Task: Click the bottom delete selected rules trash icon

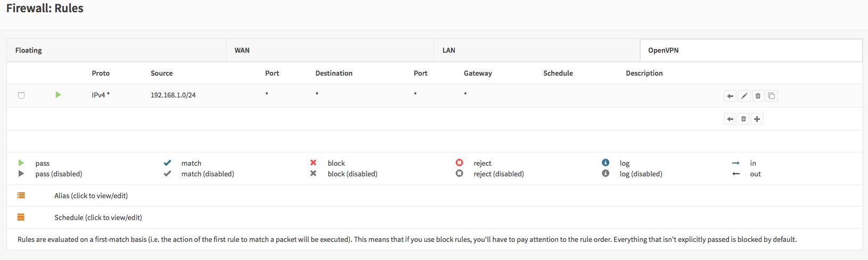Action: [x=743, y=119]
